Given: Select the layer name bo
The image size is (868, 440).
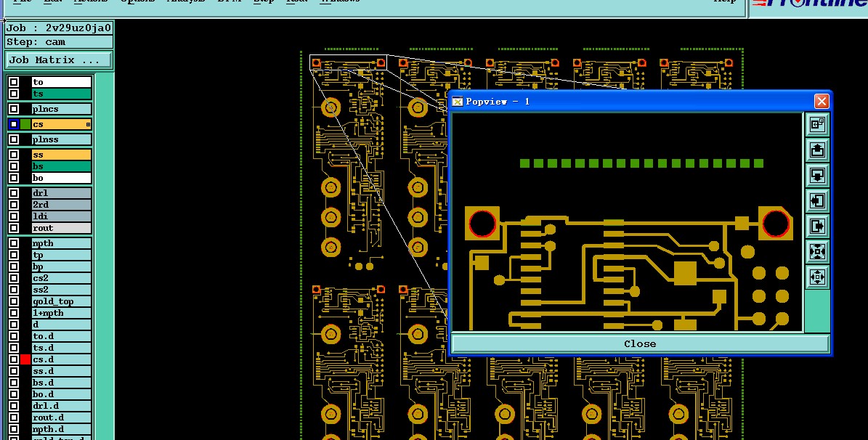Looking at the screenshot, I should (62, 178).
